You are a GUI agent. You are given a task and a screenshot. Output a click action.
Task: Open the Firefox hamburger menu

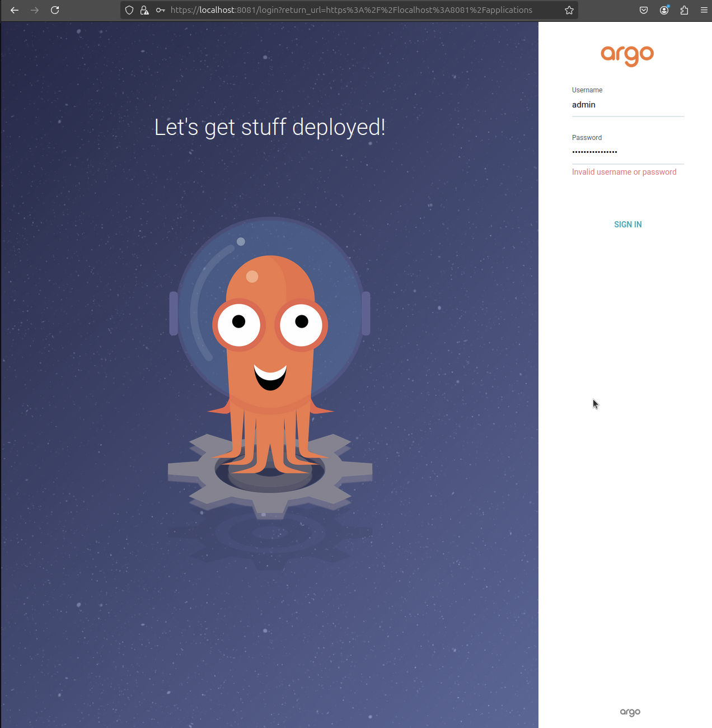704,10
